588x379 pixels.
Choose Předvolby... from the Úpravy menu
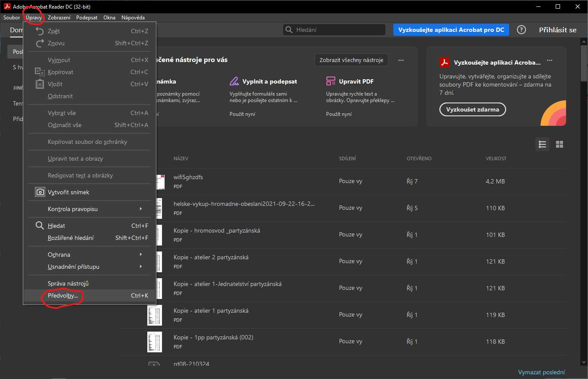pos(90,295)
